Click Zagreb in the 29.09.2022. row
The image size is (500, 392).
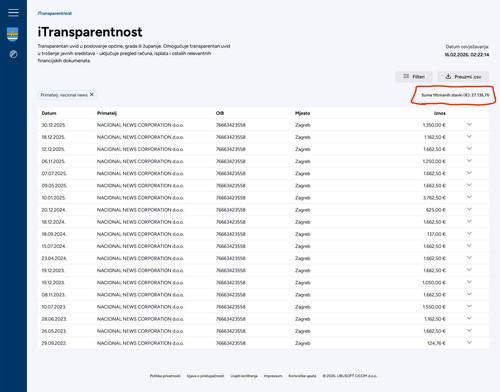click(303, 343)
